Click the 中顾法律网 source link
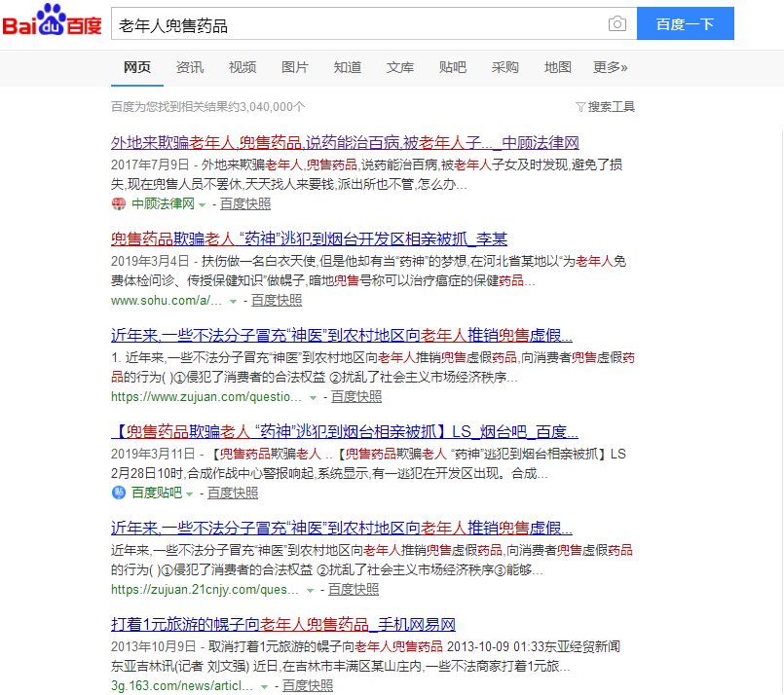The height and width of the screenshot is (695, 784). (x=163, y=203)
